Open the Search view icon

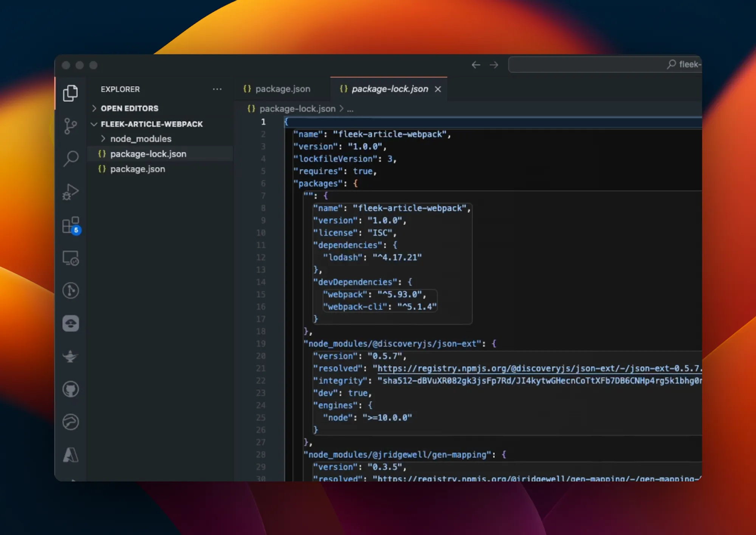[x=70, y=159]
